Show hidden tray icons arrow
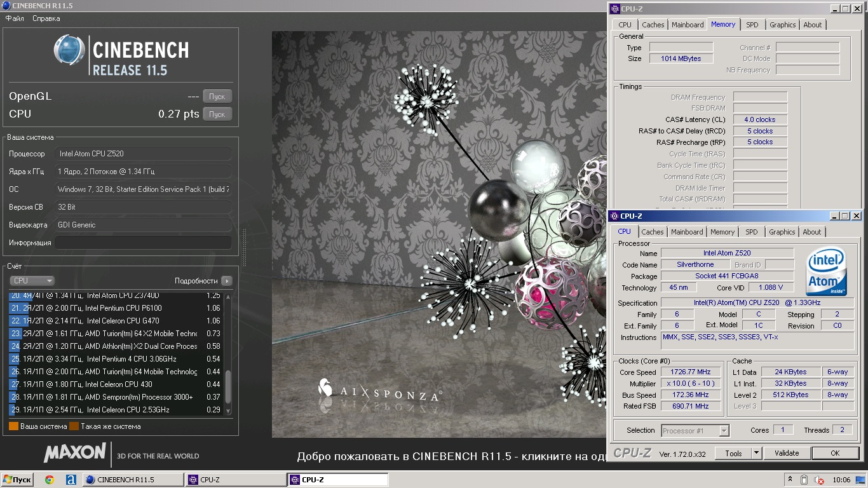Image resolution: width=868 pixels, height=488 pixels. (x=790, y=480)
